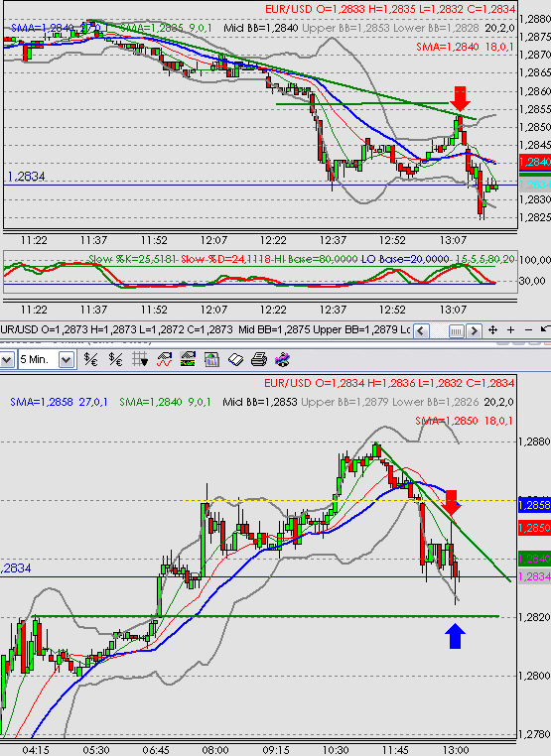Viewport: 551px width, 756px height.
Task: Open the grid options icon with arrow
Action: click(x=140, y=359)
